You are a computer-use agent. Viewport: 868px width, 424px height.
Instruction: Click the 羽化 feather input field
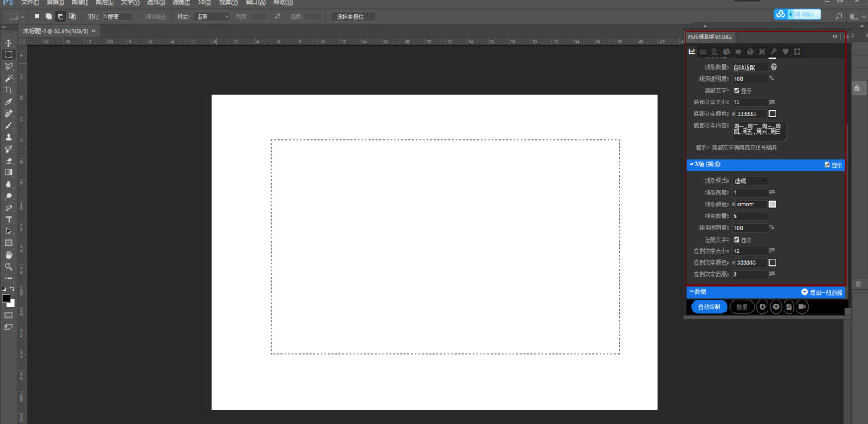tap(117, 17)
